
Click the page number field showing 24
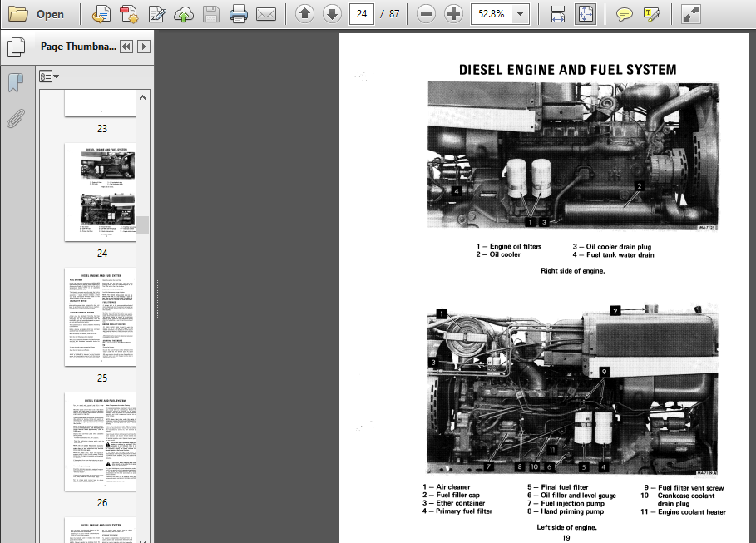point(362,14)
